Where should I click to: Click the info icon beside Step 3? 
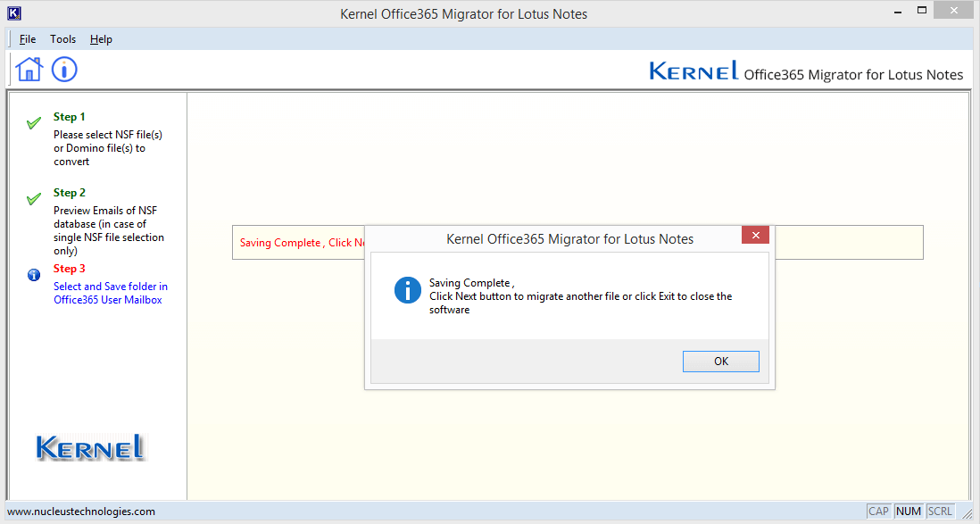point(34,275)
